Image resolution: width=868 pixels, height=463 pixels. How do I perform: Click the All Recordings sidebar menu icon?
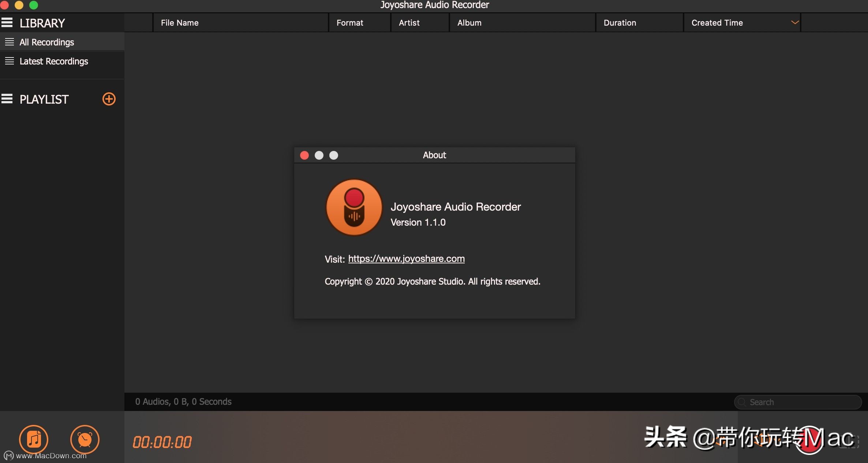9,41
